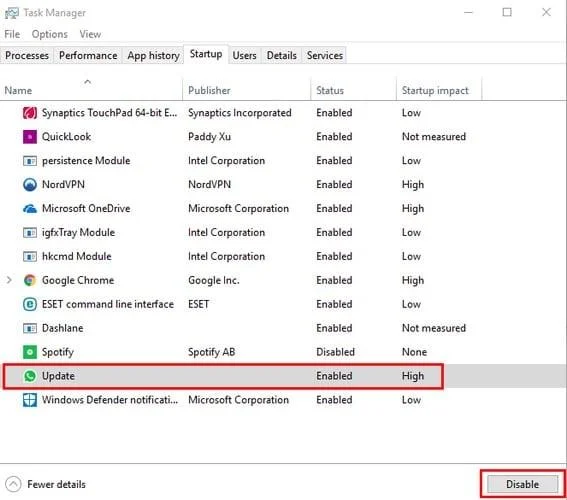Click the High impact cell for NordVPN
Screen dimensions: 567x500
point(413,185)
